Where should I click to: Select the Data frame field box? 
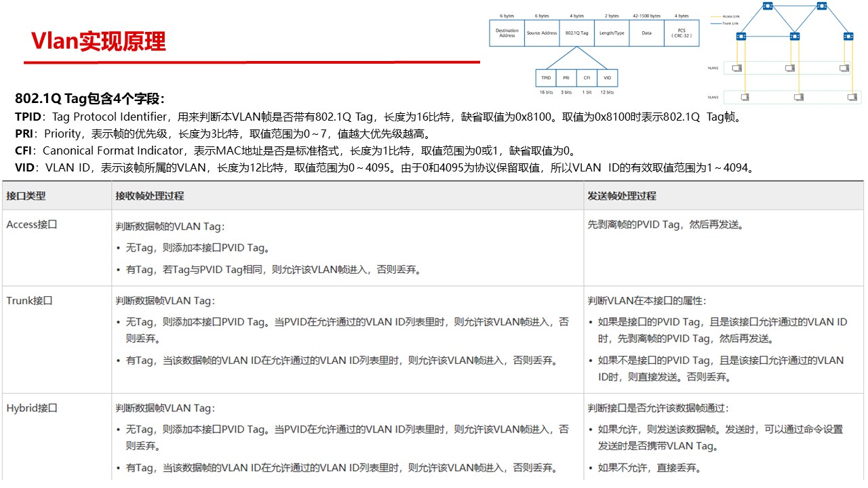pos(646,33)
